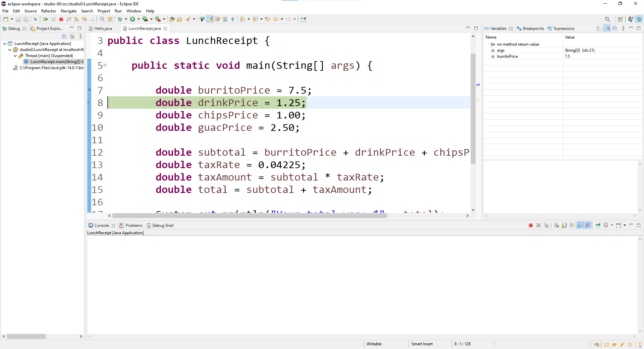Click the Step Into icon
Screen dimensions: 644x349
tap(76, 19)
